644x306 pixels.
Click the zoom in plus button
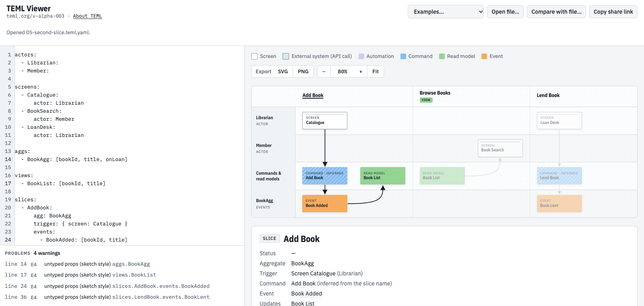coord(361,72)
